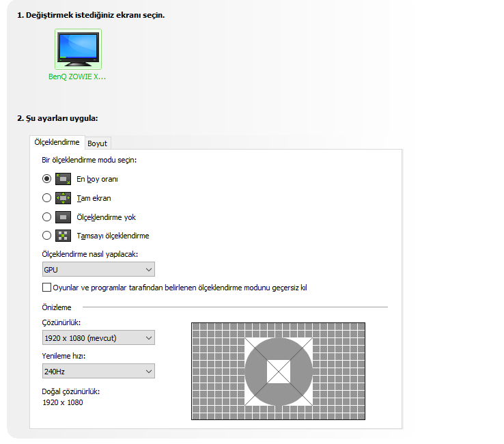Viewport: 504px width, 444px height.
Task: Click the Ölçeklendirme nasıl yapılacak label
Action: [90, 254]
